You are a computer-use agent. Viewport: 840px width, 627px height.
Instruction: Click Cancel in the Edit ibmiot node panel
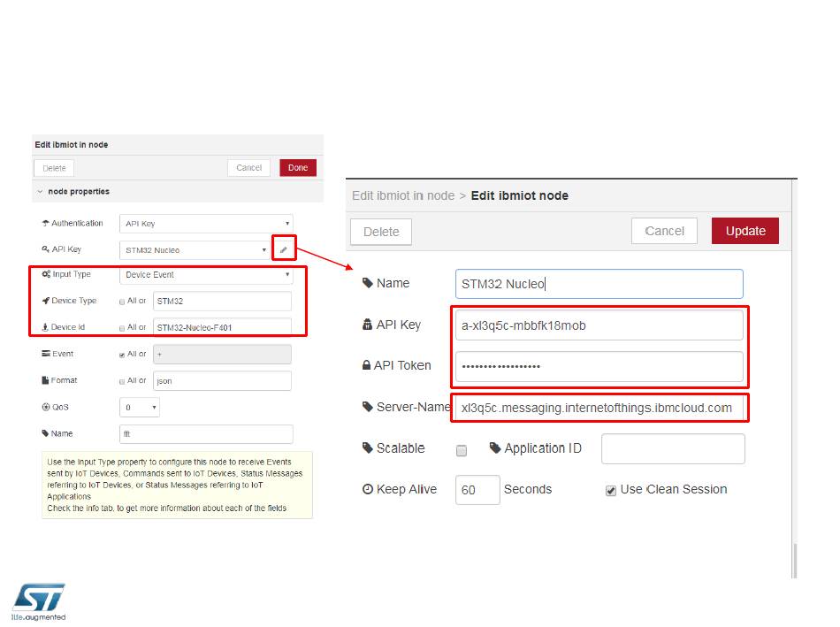(x=664, y=231)
